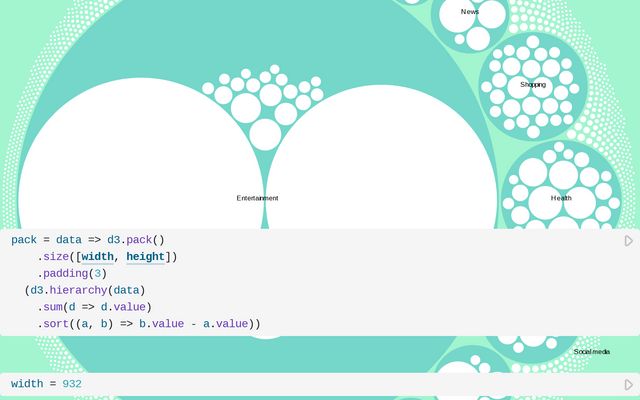Click the News label in the chart
Viewport: 640px width, 400px height.
click(470, 12)
